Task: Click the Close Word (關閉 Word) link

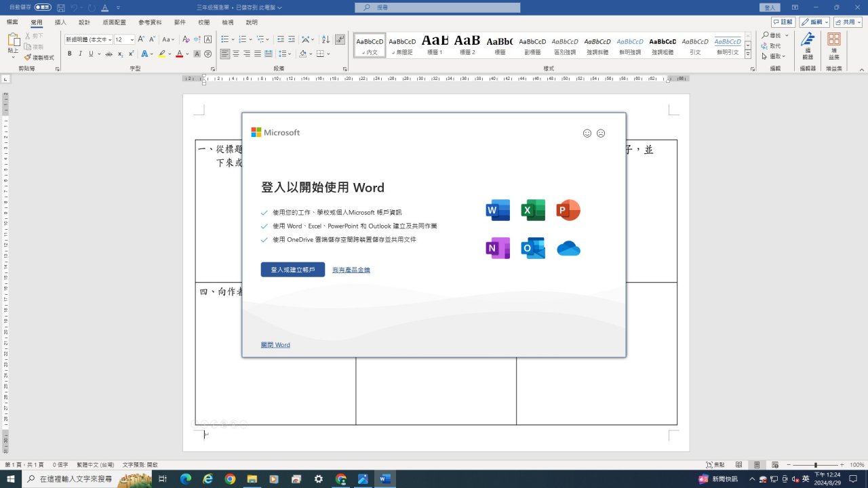Action: click(x=275, y=345)
